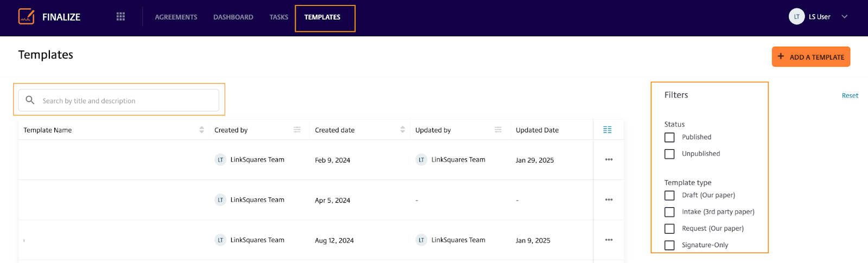Sort by the Template Name column arrows
The image size is (868, 263).
[x=202, y=130]
